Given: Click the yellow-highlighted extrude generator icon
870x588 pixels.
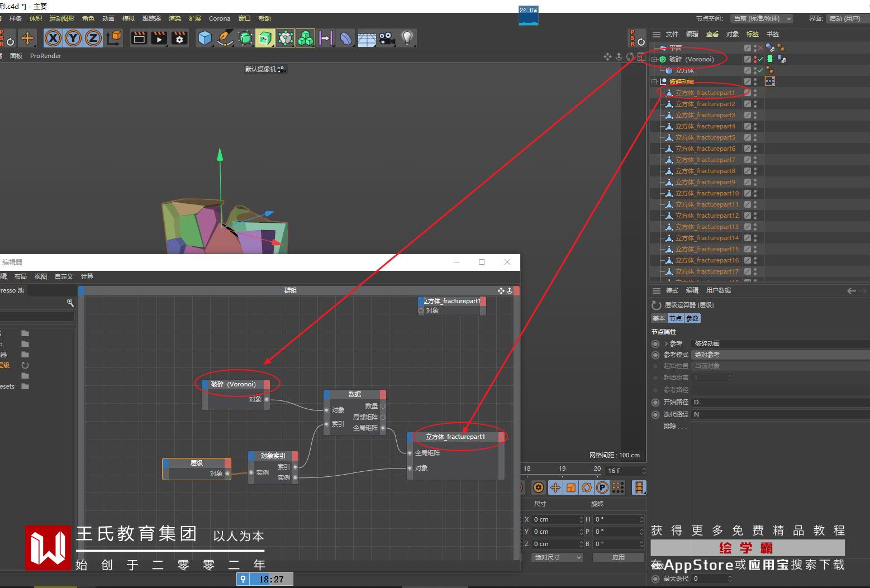Looking at the screenshot, I should pyautogui.click(x=265, y=38).
